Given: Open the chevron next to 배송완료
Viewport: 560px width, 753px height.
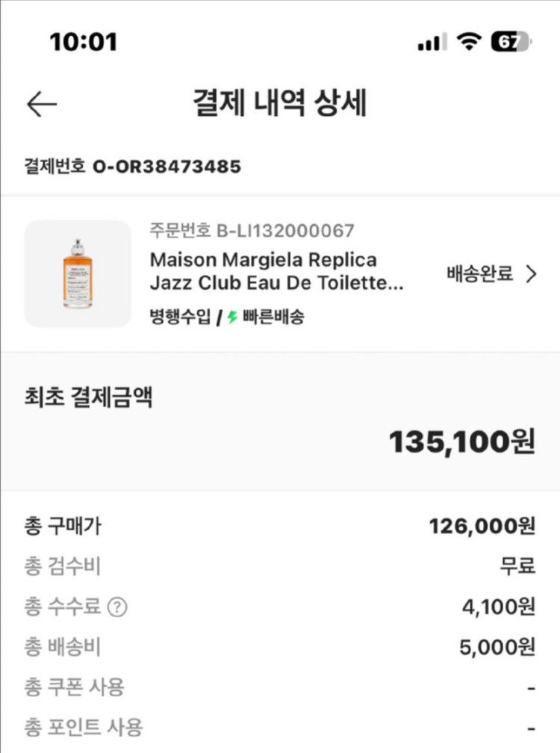Looking at the screenshot, I should tap(532, 274).
